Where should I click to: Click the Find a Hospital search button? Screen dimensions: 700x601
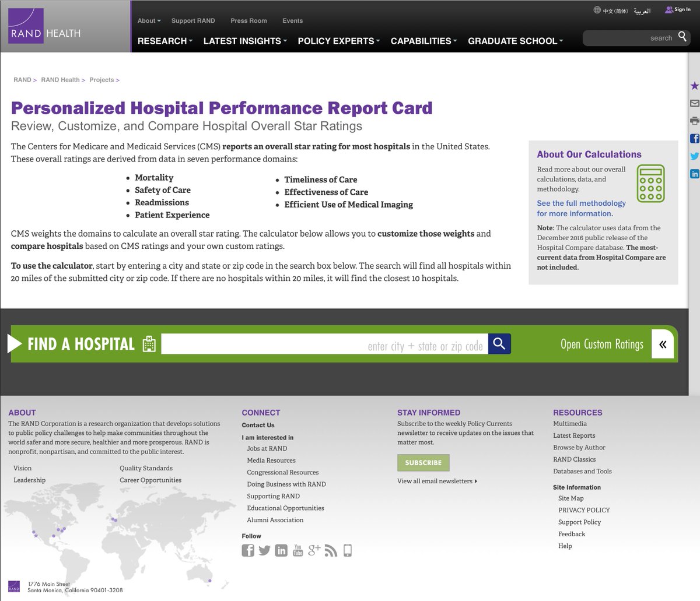pos(499,344)
